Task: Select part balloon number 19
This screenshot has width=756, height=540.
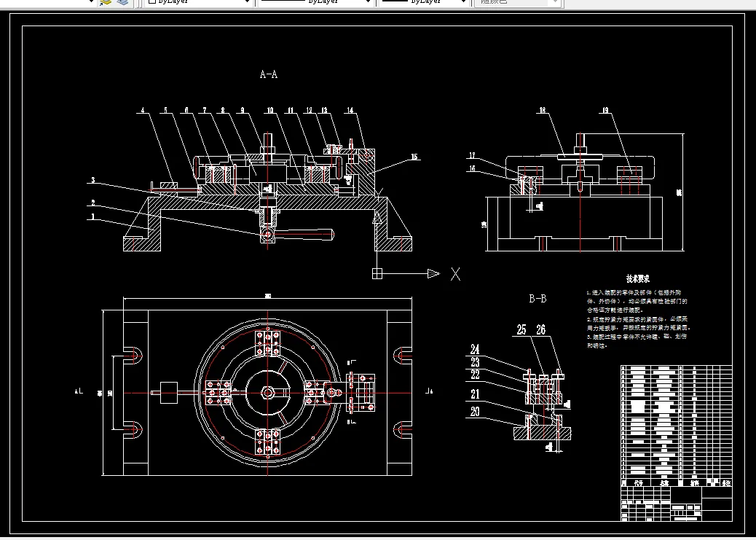Action: tap(605, 110)
